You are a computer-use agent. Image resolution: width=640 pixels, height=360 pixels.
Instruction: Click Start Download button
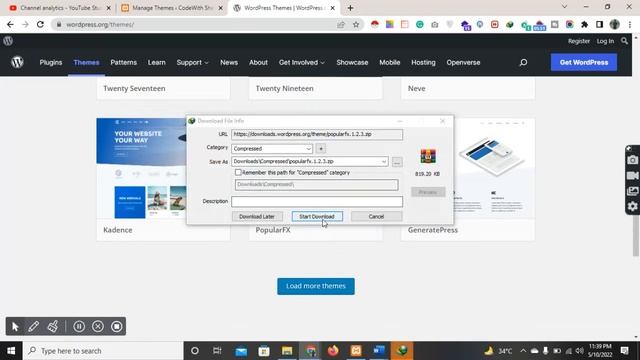[317, 216]
